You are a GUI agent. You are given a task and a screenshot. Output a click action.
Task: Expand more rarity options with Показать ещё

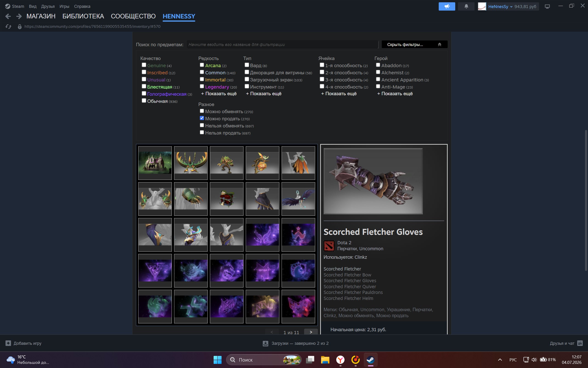[x=219, y=94]
